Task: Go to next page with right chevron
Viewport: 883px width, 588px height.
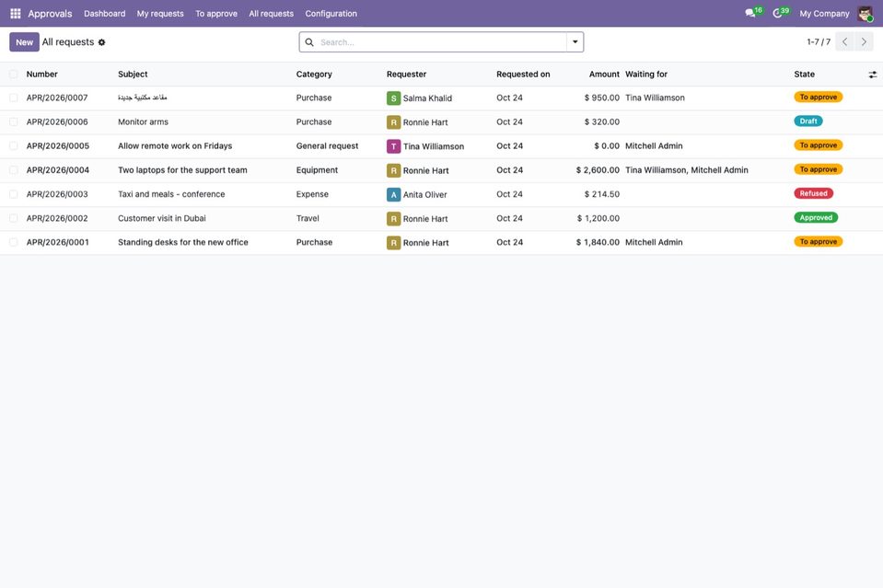Action: point(864,41)
